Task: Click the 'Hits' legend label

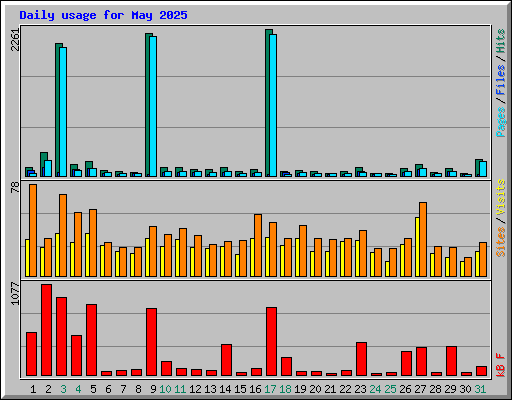Action: coord(501,41)
